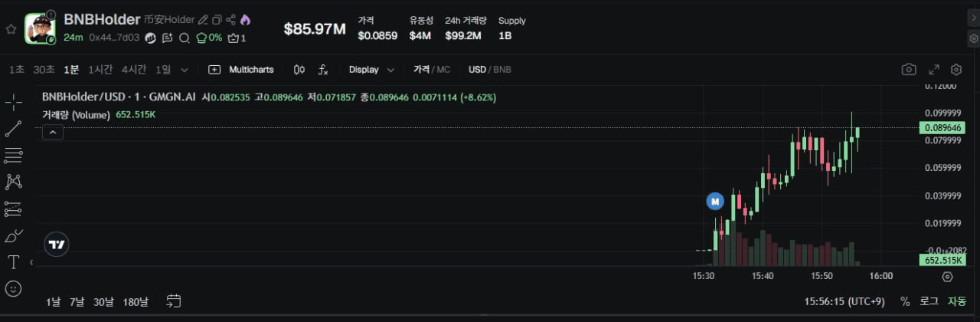
Task: Select the 30초 timeframe
Action: [44, 70]
